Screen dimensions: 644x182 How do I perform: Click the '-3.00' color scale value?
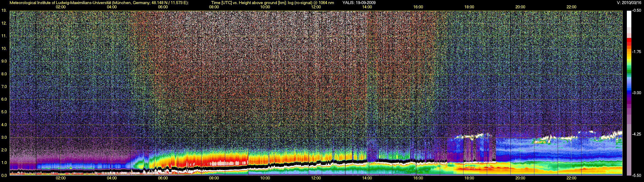(x=636, y=93)
